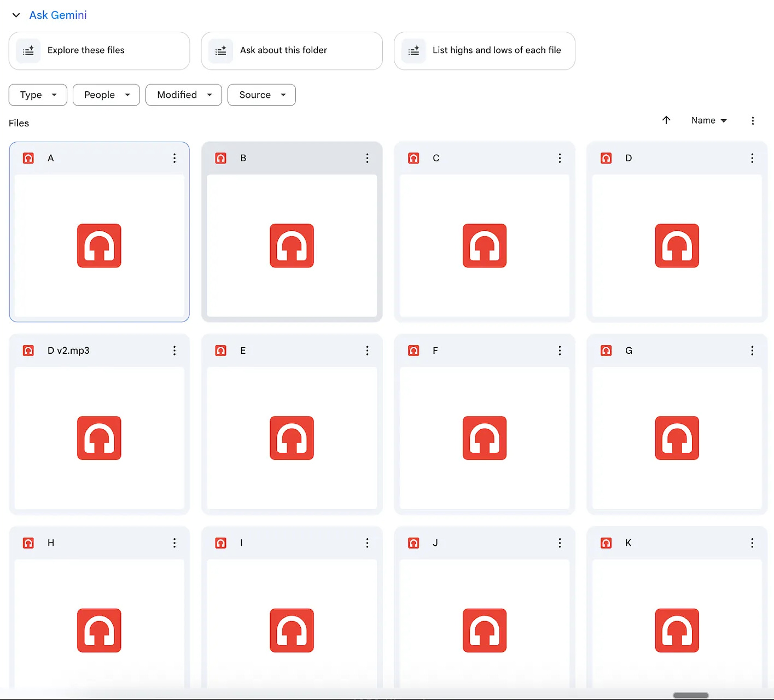Select the large thumbnail of file H
Screen dimensions: 774x700
point(99,624)
